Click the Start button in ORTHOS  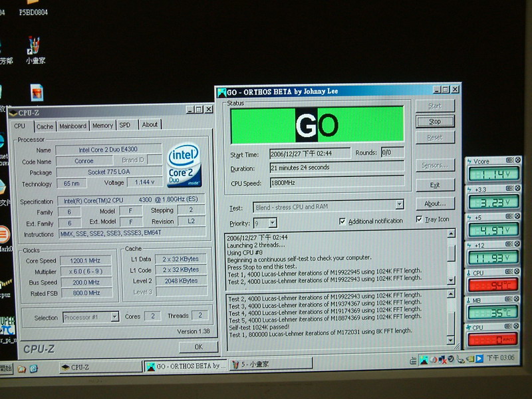pyautogui.click(x=435, y=106)
